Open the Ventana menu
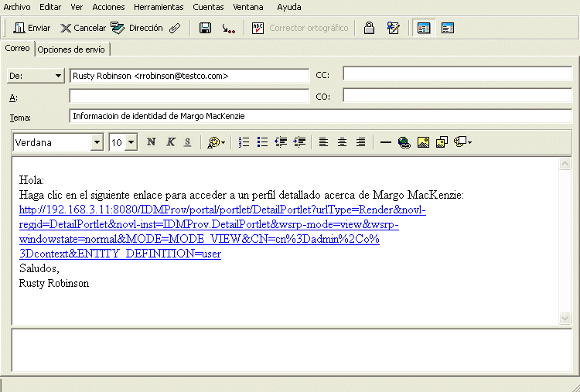Image resolution: width=580 pixels, height=392 pixels. coord(248,7)
